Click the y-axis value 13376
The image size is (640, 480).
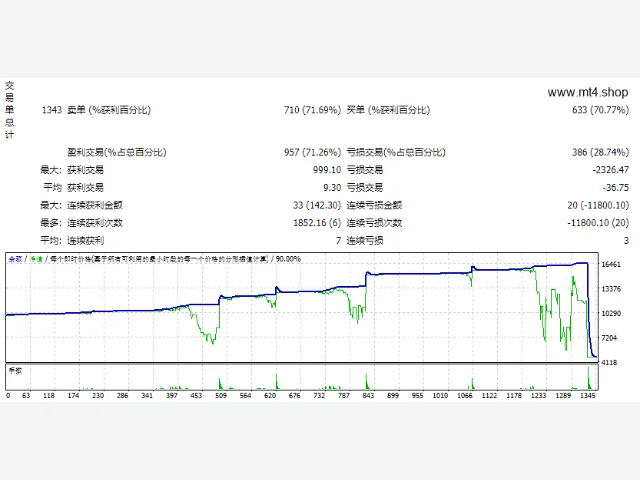[x=611, y=289]
